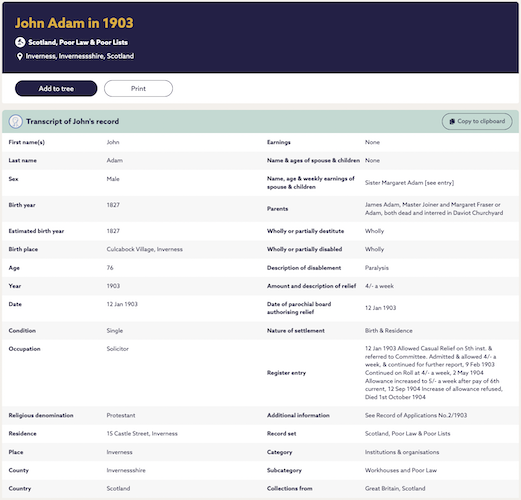
Task: Click the Parents value mentioning James Adam
Action: 434,209
